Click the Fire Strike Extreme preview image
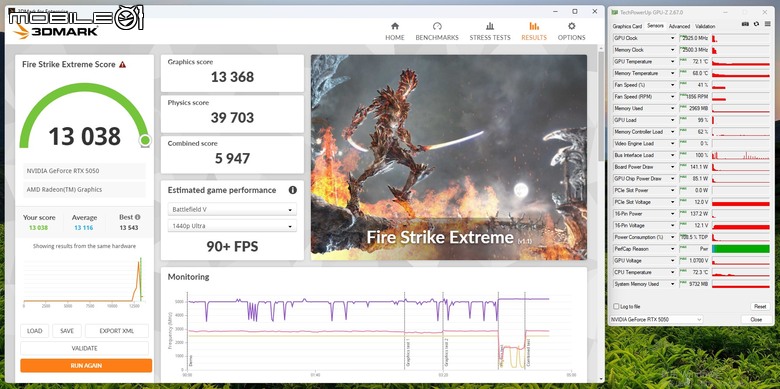Screen dimensions: 780x389 (449, 157)
